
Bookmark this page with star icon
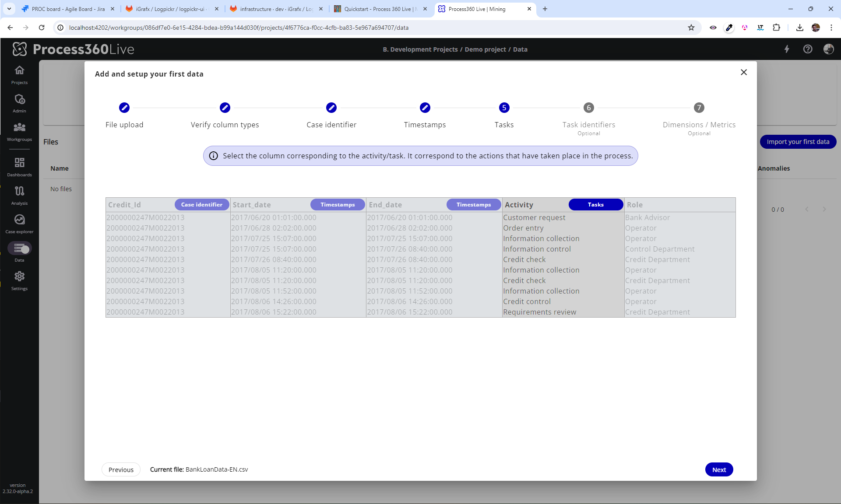tap(691, 28)
